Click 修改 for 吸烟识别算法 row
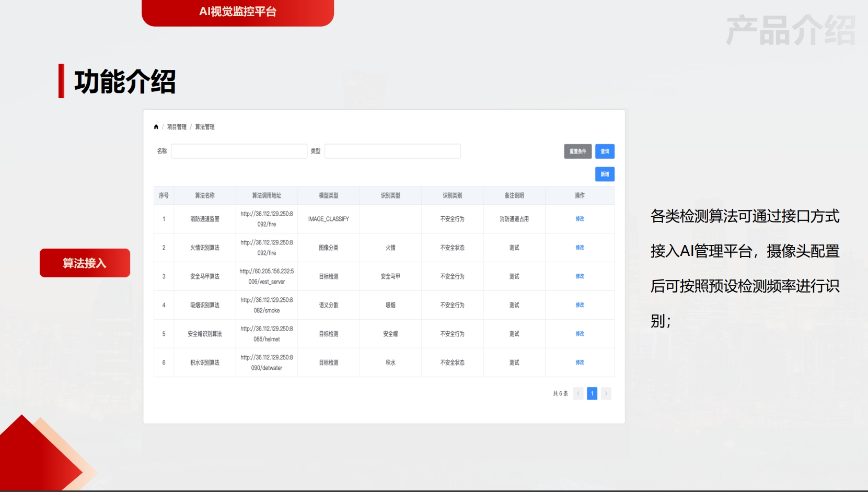This screenshot has height=492, width=868. 580,305
